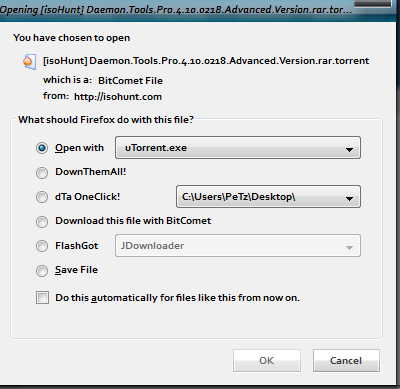400x389 pixels.
Task: Click the OK button
Action: tap(267, 360)
